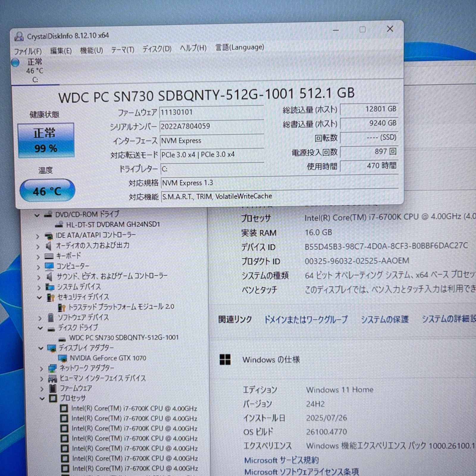Image resolution: width=476 pixels, height=476 pixels.
Task: Click the HL-DT-ST DVDRAM GH24NSD1 device icon
Action: tap(59, 224)
